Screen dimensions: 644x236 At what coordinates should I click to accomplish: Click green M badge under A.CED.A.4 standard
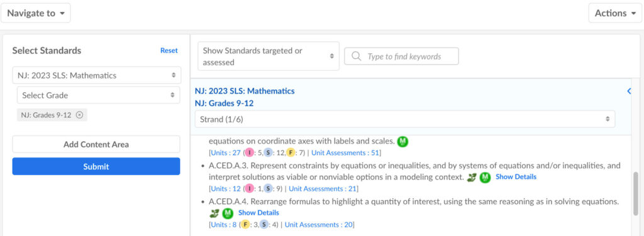click(228, 213)
